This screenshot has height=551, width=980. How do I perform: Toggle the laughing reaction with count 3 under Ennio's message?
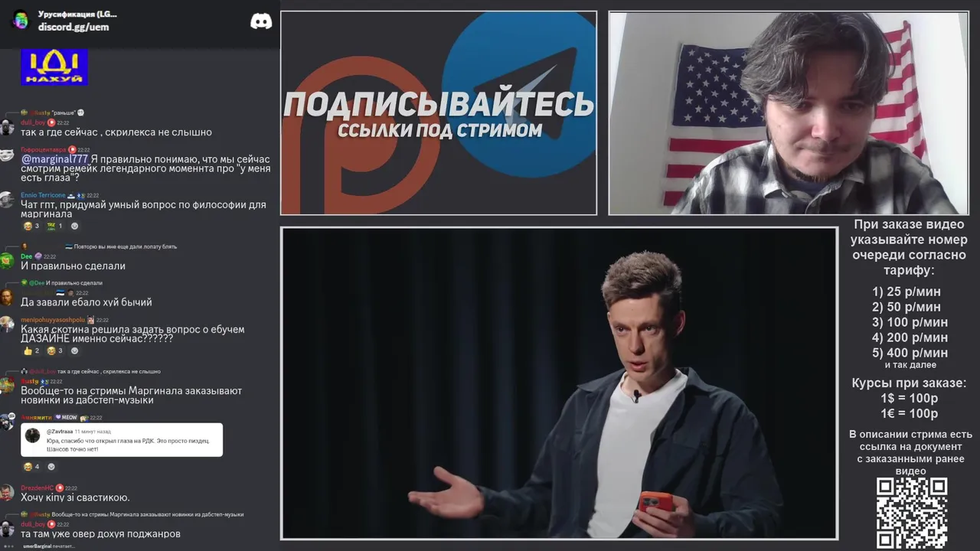(31, 226)
